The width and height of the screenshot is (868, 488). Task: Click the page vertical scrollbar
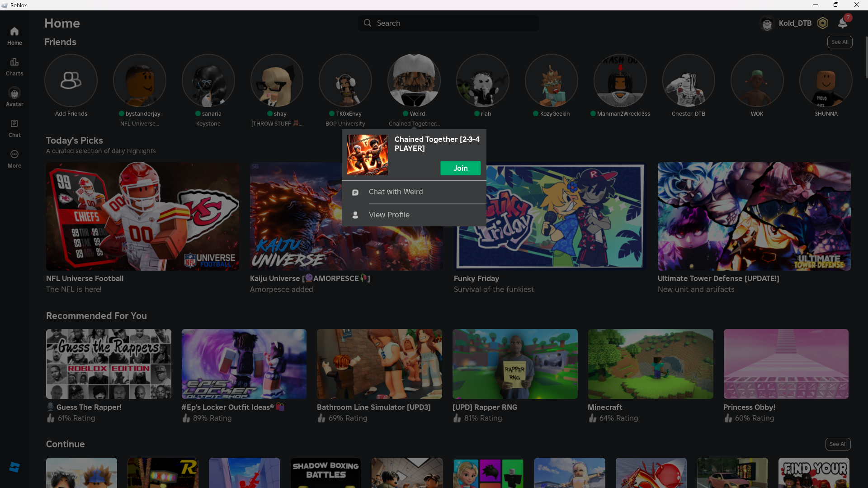click(x=866, y=56)
